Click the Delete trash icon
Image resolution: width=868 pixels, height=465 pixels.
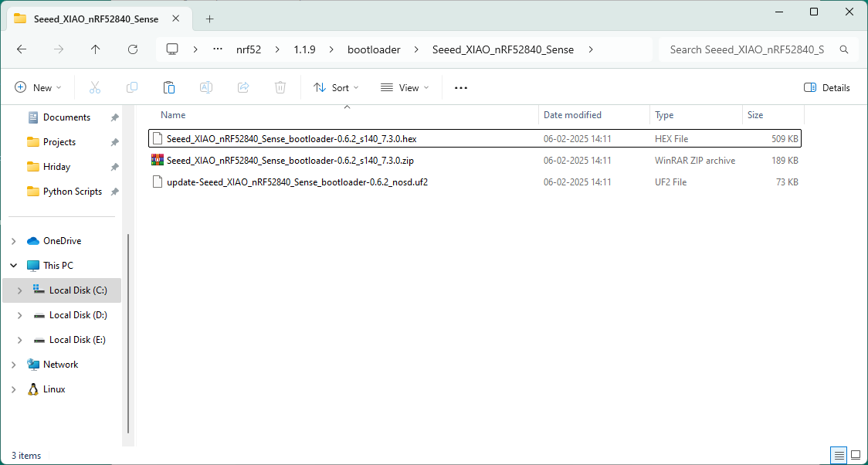[x=280, y=87]
